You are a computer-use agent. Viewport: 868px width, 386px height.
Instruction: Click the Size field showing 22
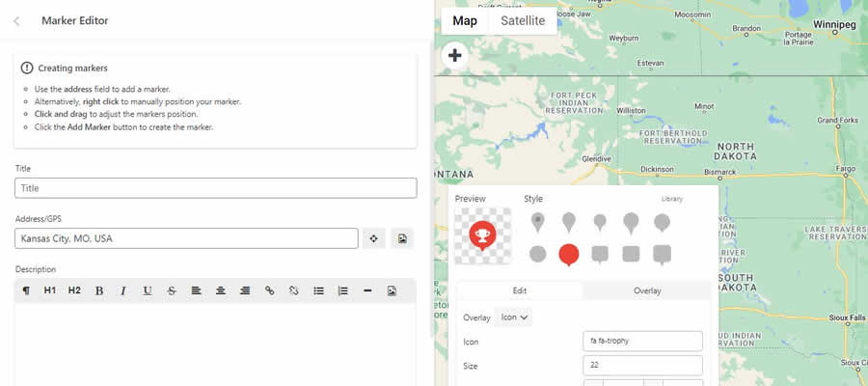coord(642,366)
